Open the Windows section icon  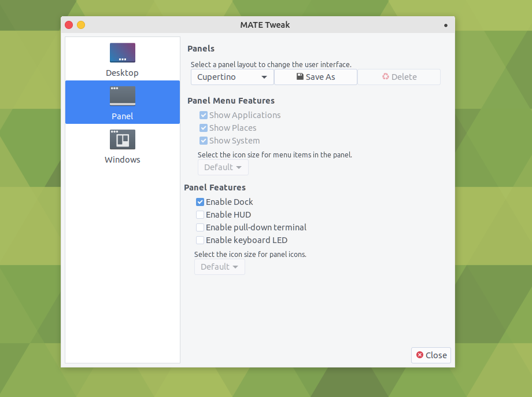click(x=123, y=139)
